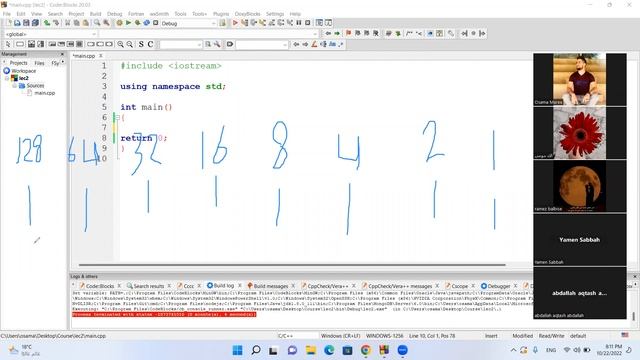Collapse the Sources folder node

(14, 86)
